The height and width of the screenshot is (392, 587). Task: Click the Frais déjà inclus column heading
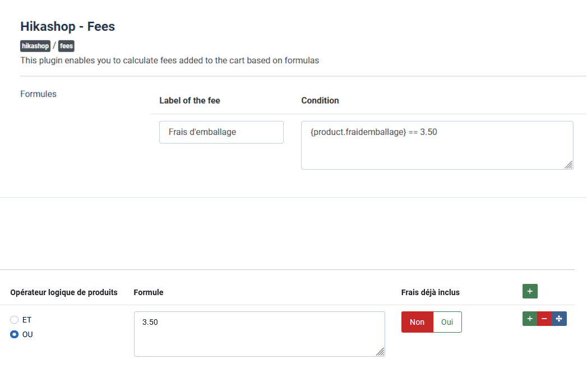431,292
